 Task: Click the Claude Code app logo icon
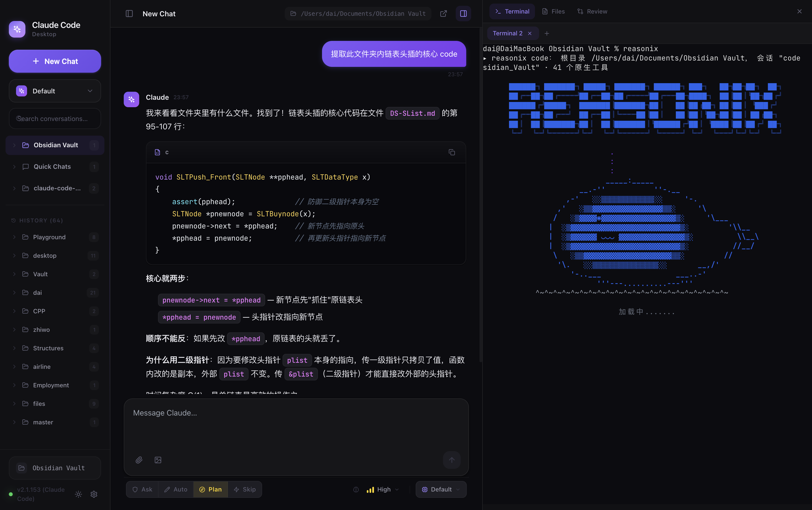coord(17,29)
